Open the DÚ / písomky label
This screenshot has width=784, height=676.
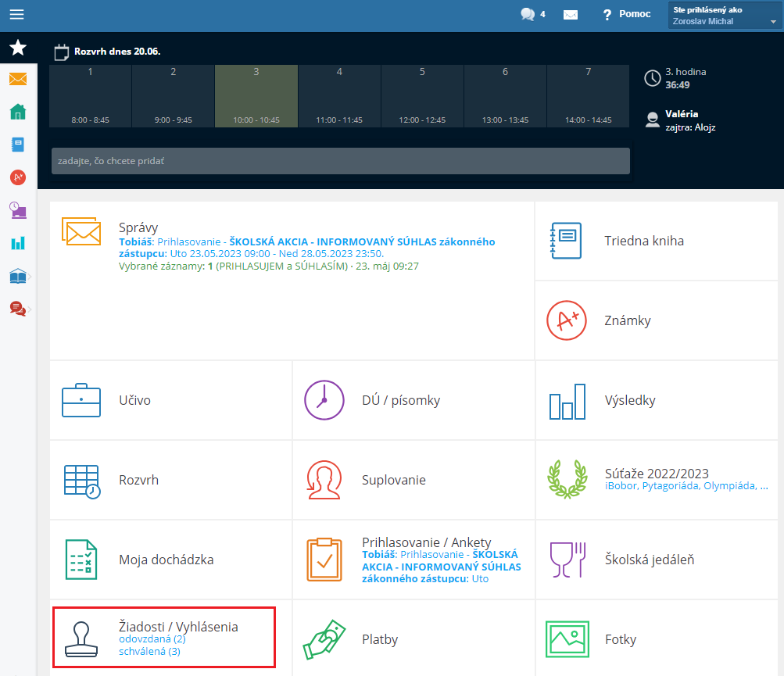(401, 400)
